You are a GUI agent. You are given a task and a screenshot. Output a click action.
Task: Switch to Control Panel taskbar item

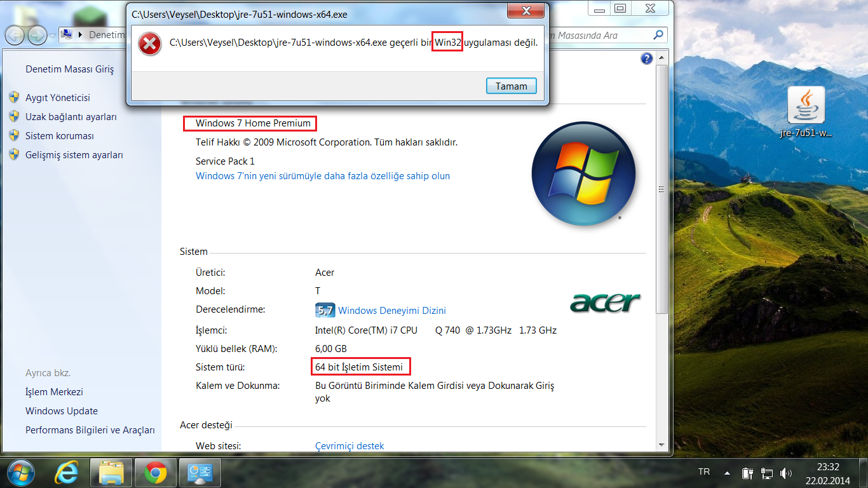[199, 472]
